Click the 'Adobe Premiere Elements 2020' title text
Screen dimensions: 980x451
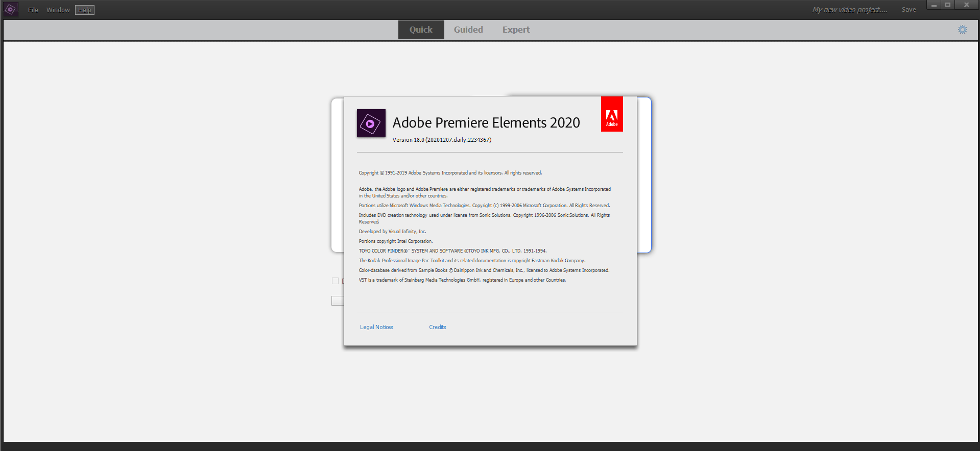pos(486,122)
